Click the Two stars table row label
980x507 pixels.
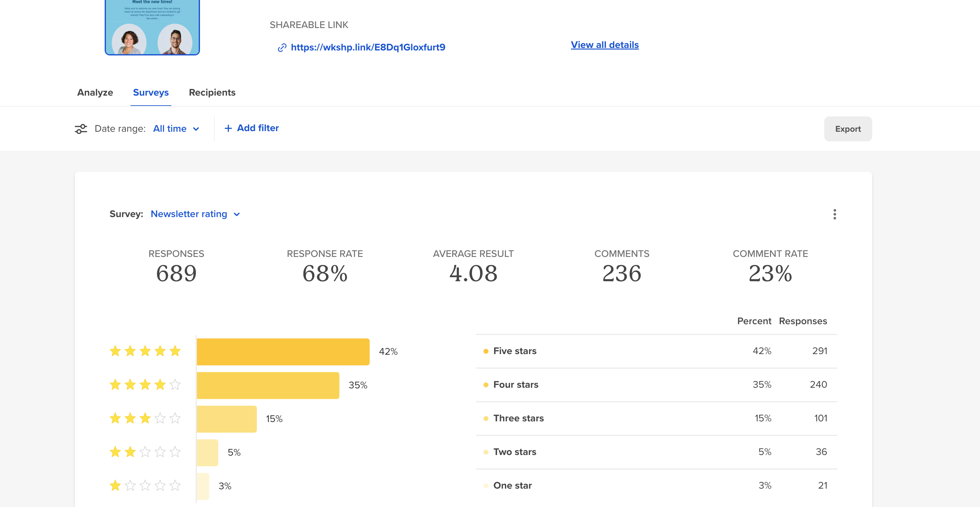tap(515, 452)
